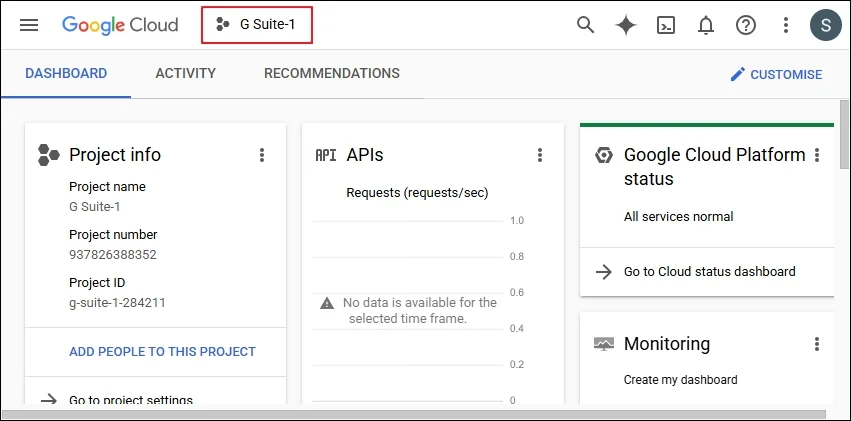
Task: Click the vertical scrollbar thumb
Action: 844,135
